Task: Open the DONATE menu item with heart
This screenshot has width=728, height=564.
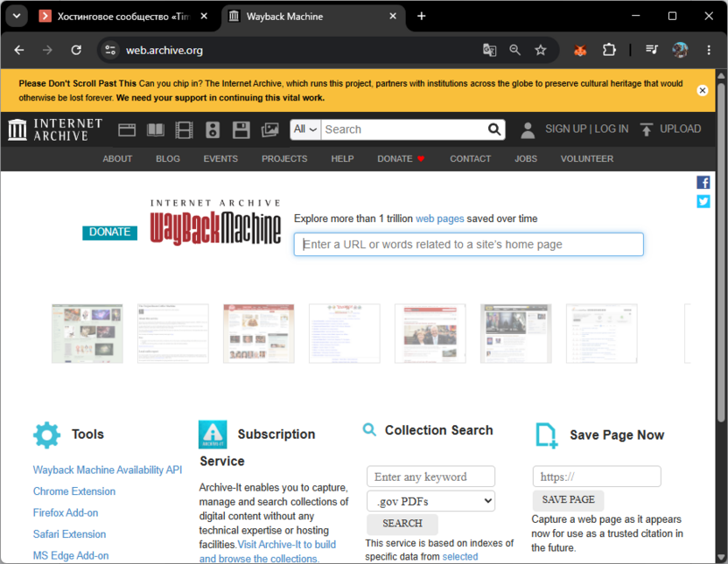Action: tap(401, 158)
